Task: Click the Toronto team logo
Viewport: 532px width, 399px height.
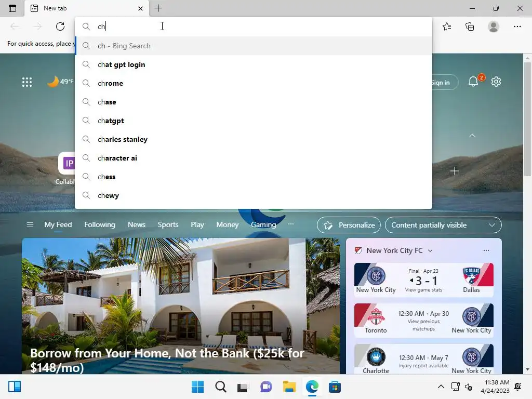Action: click(x=376, y=316)
